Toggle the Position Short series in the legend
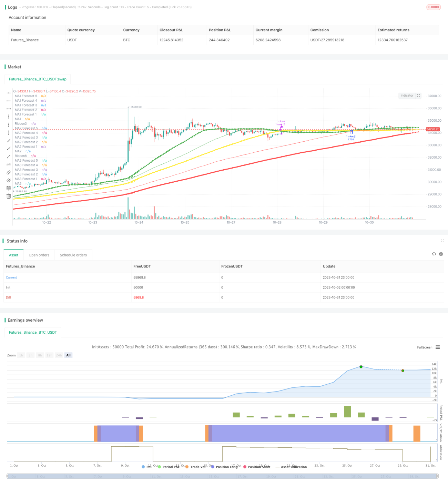Viewport: 448px width, 486px height. [257, 467]
